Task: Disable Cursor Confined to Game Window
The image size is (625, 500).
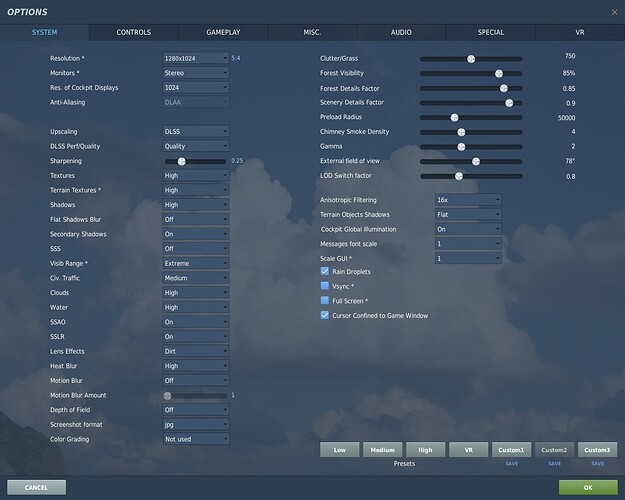Action: (x=324, y=315)
